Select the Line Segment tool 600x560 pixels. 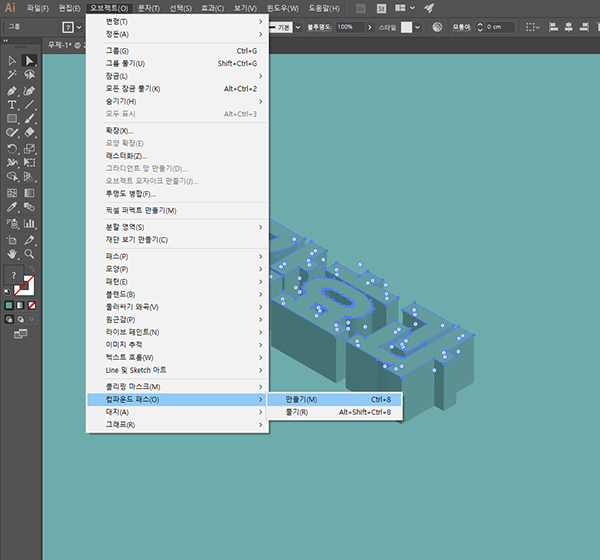pos(29,104)
